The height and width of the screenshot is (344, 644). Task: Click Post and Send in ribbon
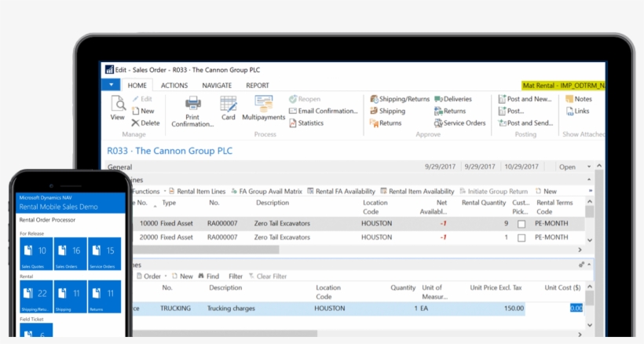click(x=525, y=123)
